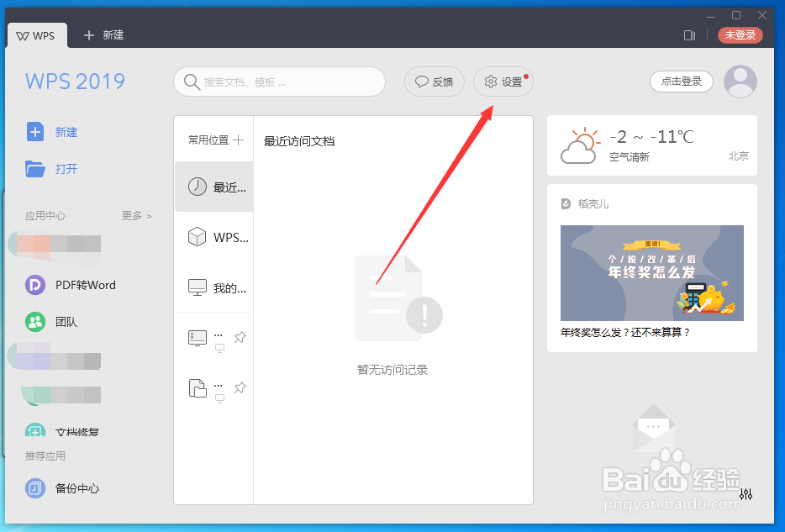The height and width of the screenshot is (532, 785).
Task: Click the plus icon beside 新建 tab
Action: [88, 35]
